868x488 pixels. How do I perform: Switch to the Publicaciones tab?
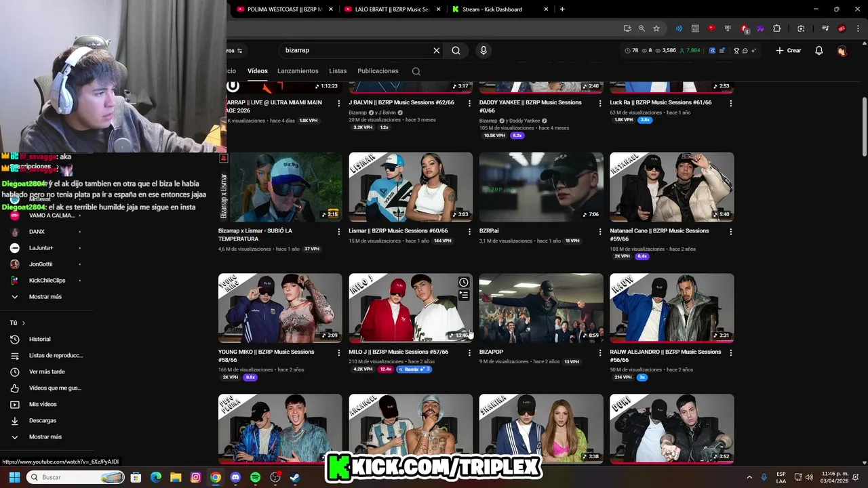378,71
